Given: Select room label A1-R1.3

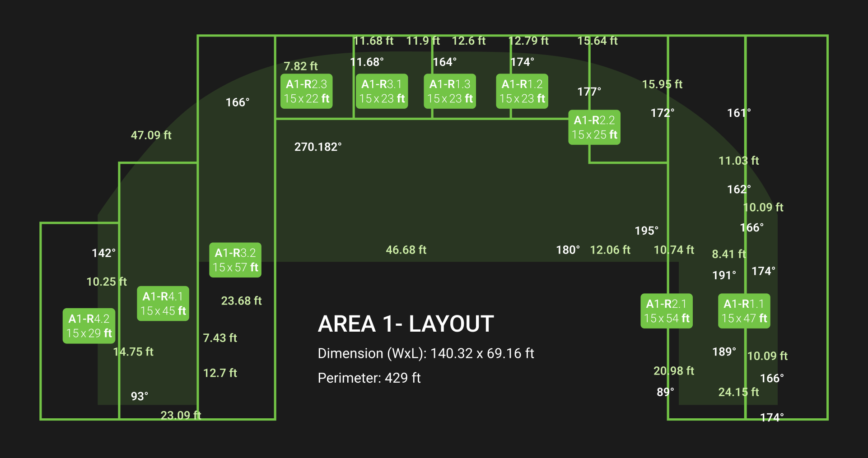Looking at the screenshot, I should (450, 91).
